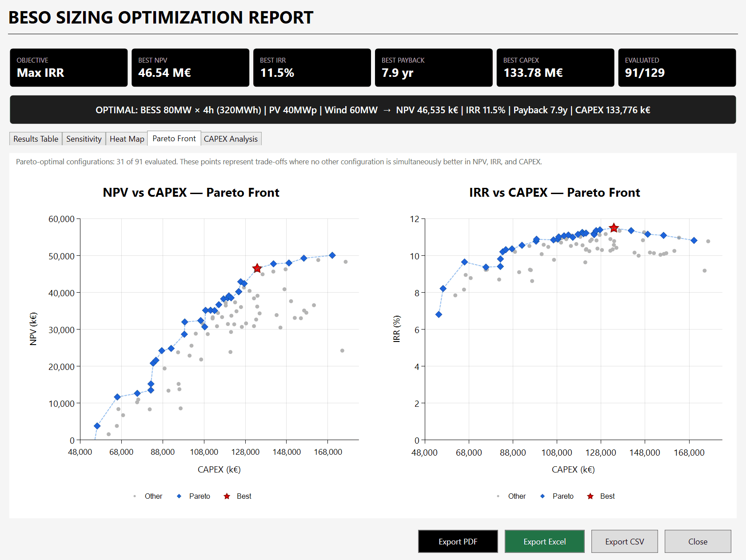The height and width of the screenshot is (560, 746).
Task: Open the CAPEX Analysis tab
Action: tap(231, 139)
